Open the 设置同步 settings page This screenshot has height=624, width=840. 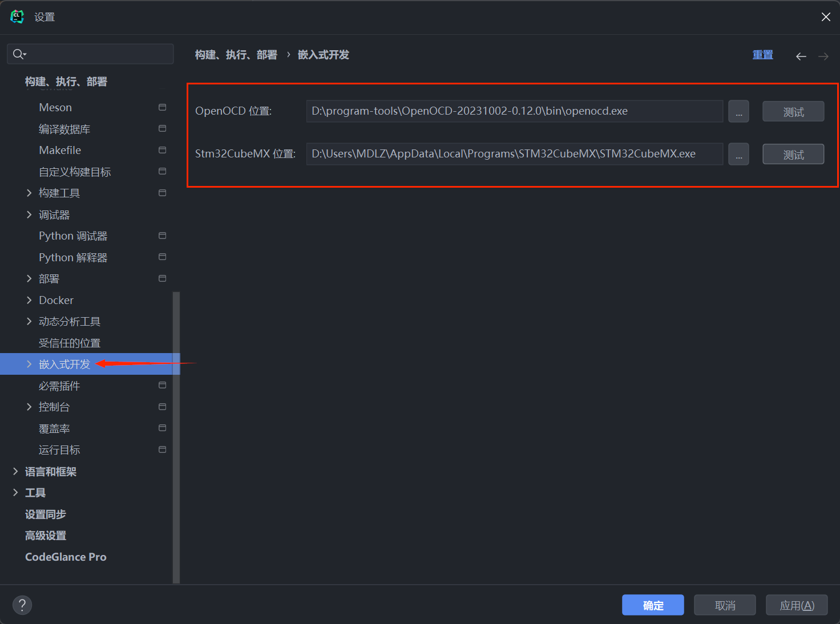point(46,514)
